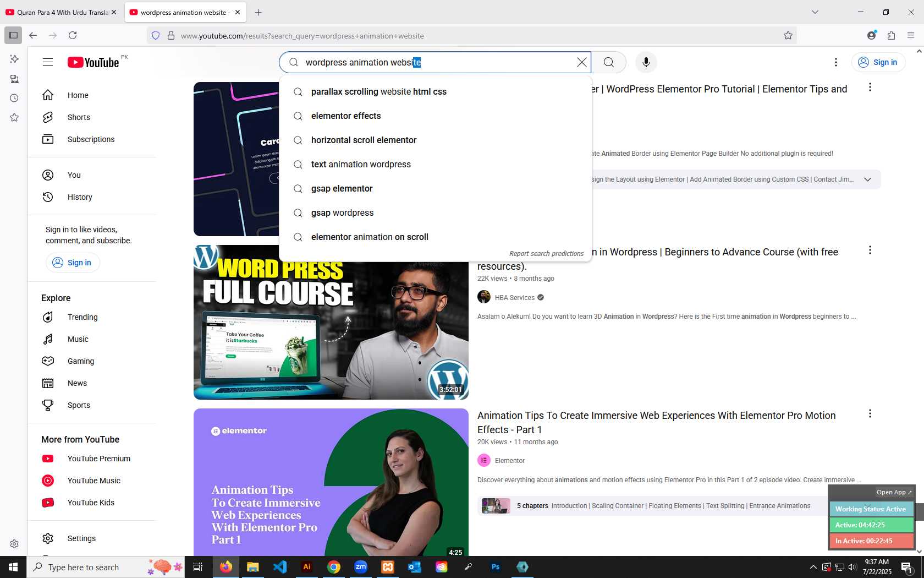Open the YouTube hamburger guide menu
This screenshot has width=924, height=578.
pyautogui.click(x=48, y=62)
